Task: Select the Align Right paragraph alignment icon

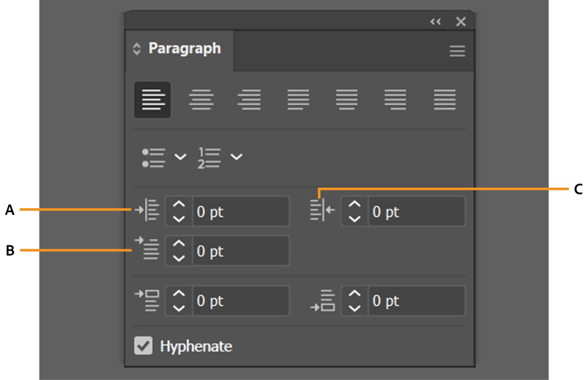Action: click(249, 100)
